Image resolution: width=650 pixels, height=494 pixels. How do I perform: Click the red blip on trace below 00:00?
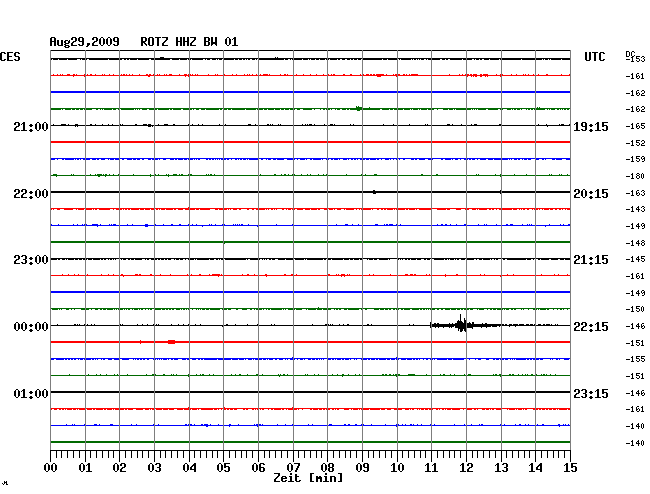pyautogui.click(x=171, y=342)
